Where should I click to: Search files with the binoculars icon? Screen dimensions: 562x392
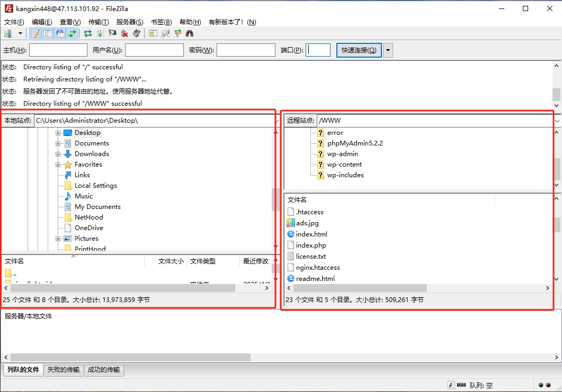pyautogui.click(x=190, y=34)
